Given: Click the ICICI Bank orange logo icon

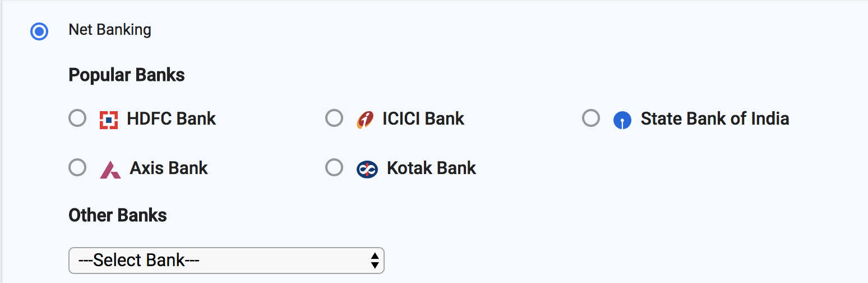Looking at the screenshot, I should 365,120.
